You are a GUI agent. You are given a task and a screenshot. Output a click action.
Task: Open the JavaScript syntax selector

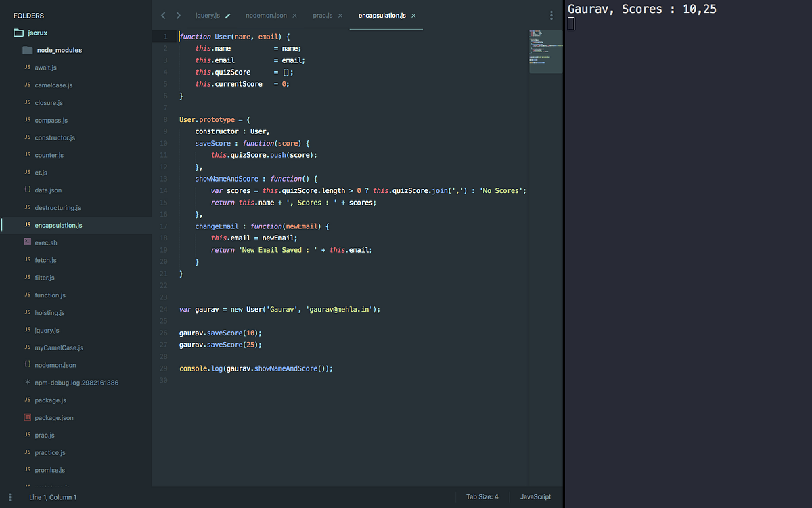(x=535, y=496)
